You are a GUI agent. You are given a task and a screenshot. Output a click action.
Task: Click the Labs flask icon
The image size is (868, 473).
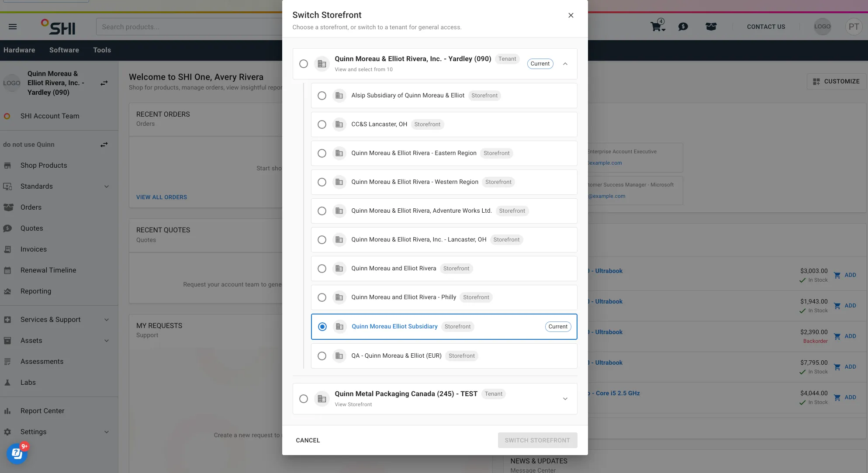point(7,383)
